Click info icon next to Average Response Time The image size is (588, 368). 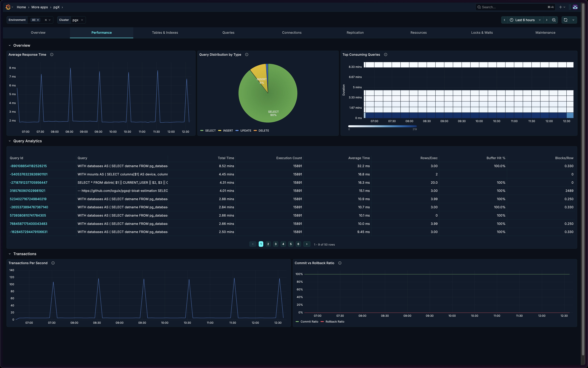tap(52, 55)
